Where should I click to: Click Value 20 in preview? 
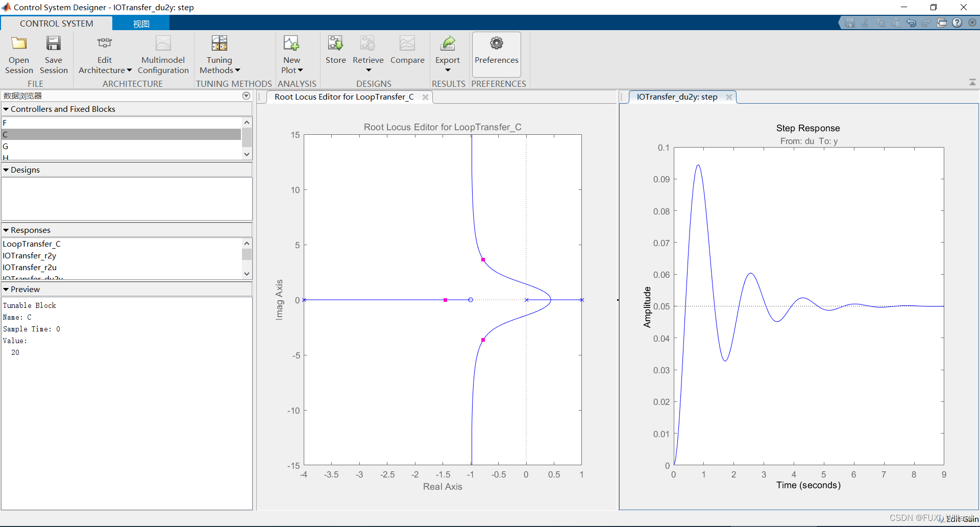coord(15,352)
